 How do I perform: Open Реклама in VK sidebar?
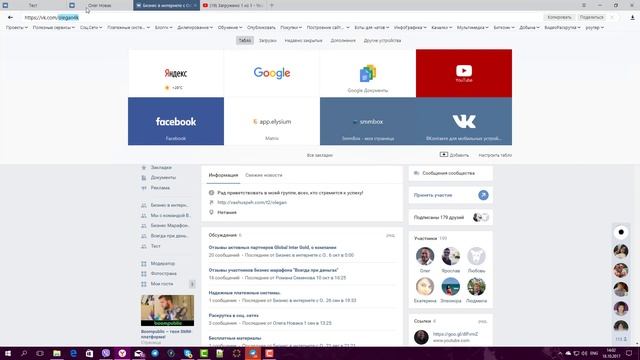(160, 188)
